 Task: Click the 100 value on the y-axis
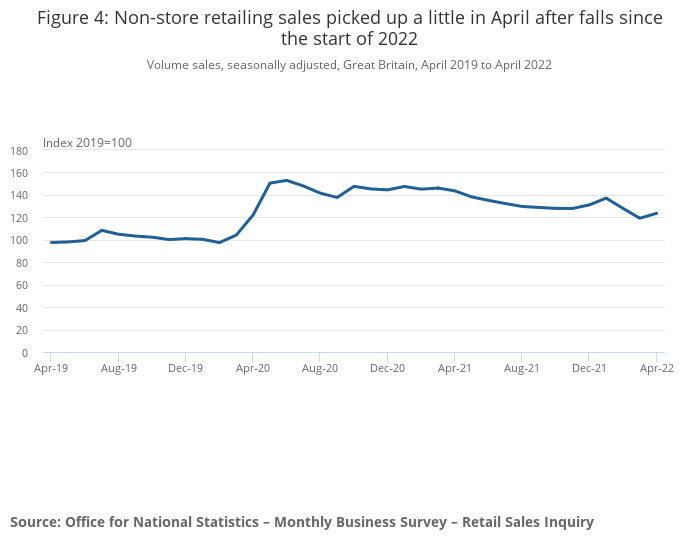click(19, 241)
